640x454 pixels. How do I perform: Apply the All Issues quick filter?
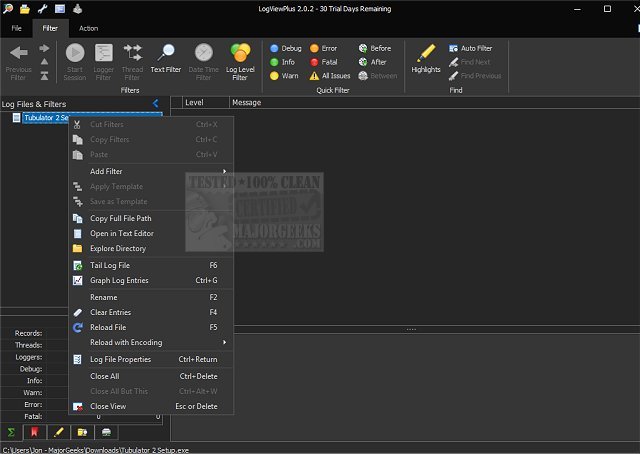pos(330,76)
